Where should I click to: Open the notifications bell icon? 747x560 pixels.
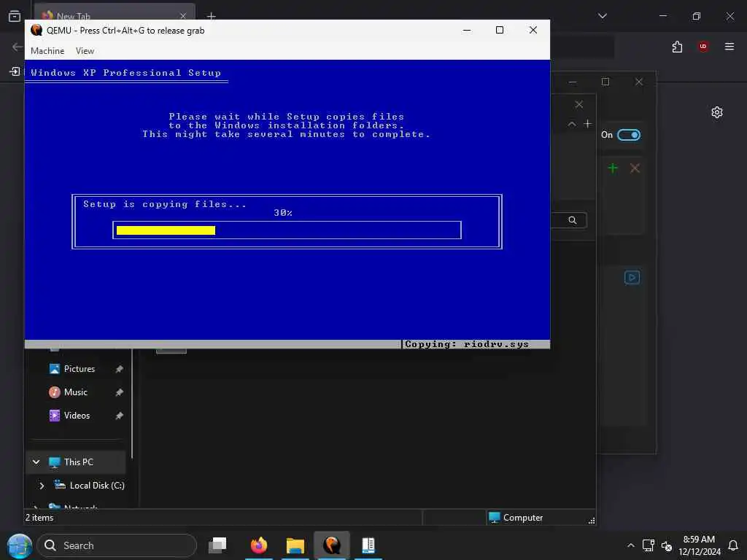coord(733,545)
